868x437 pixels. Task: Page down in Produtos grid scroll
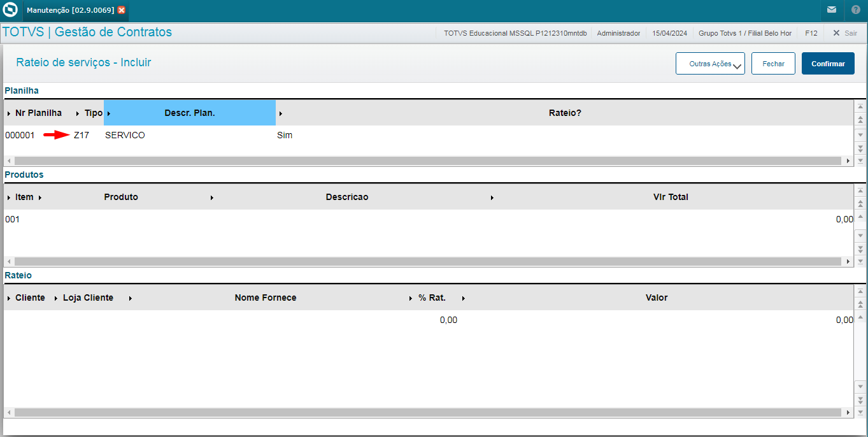tap(860, 248)
